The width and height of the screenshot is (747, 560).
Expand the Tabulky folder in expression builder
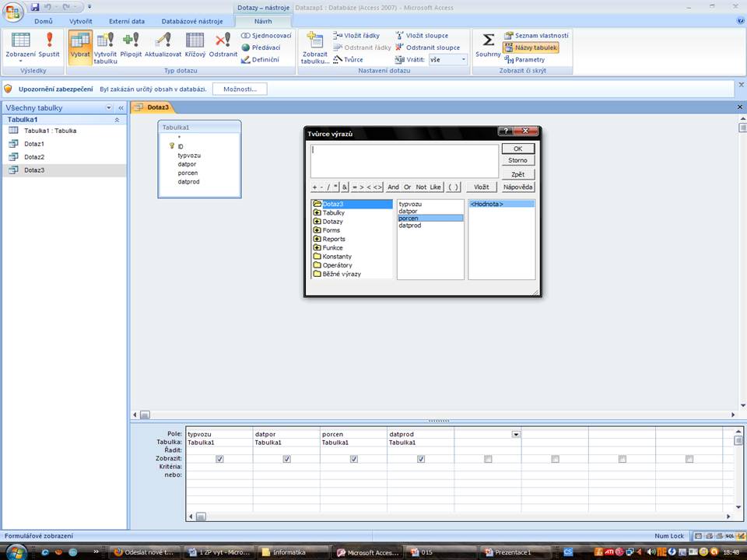(317, 213)
